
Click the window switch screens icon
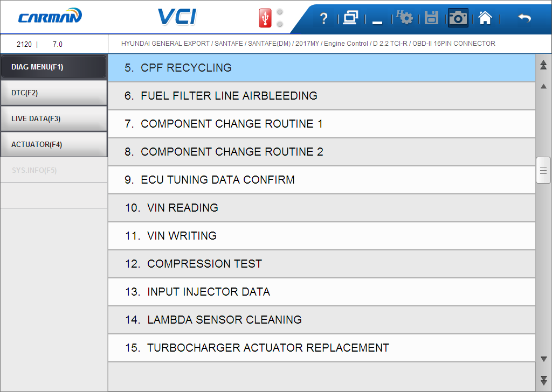pos(350,18)
